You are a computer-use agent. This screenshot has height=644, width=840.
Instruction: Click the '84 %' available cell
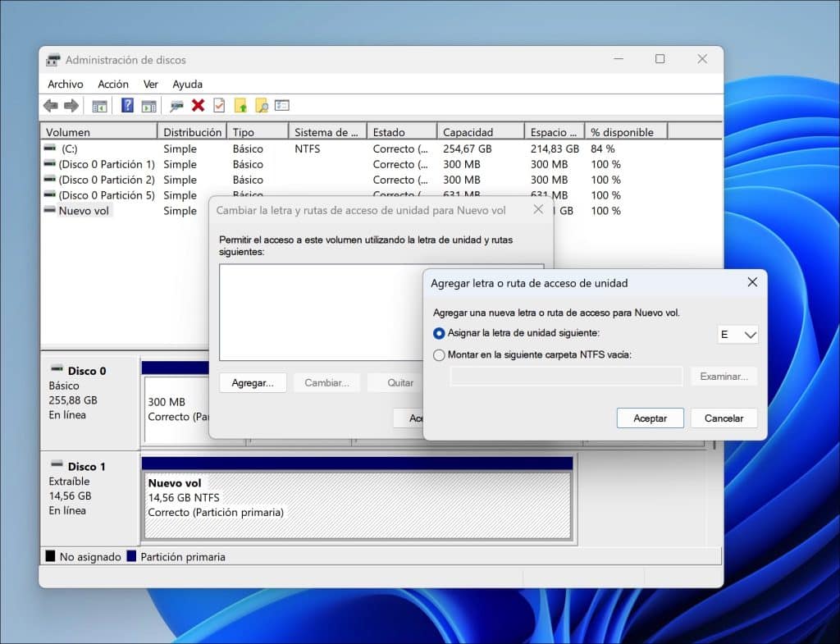(x=603, y=148)
